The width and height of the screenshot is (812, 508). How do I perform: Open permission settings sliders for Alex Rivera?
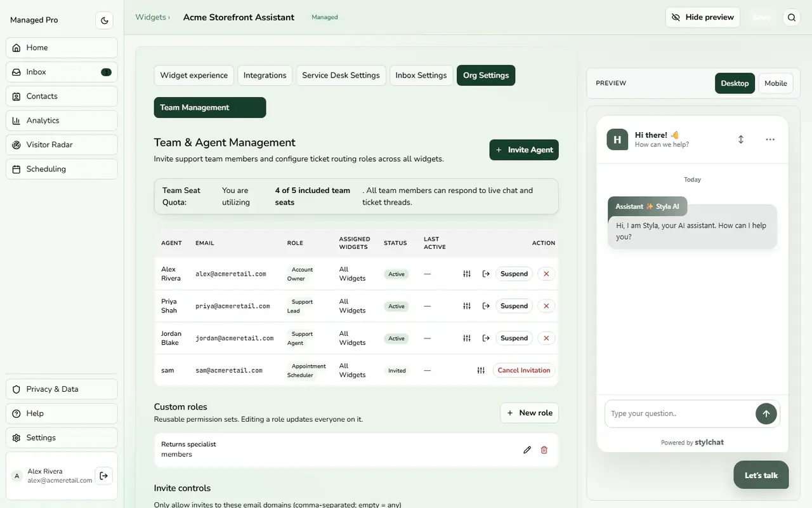click(467, 274)
